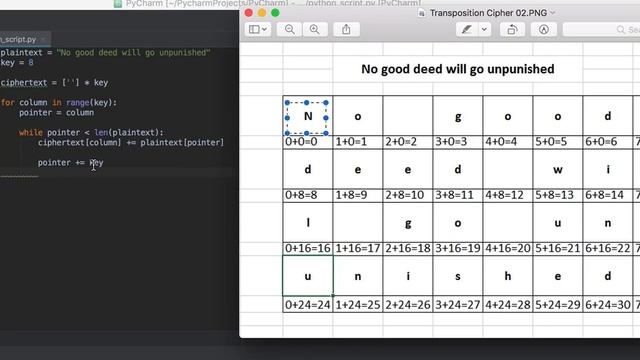Click the letter l cell in the grid

point(308,222)
